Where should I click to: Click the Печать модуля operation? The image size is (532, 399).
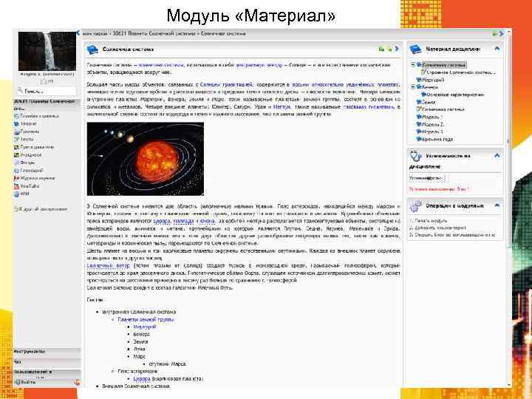click(431, 220)
